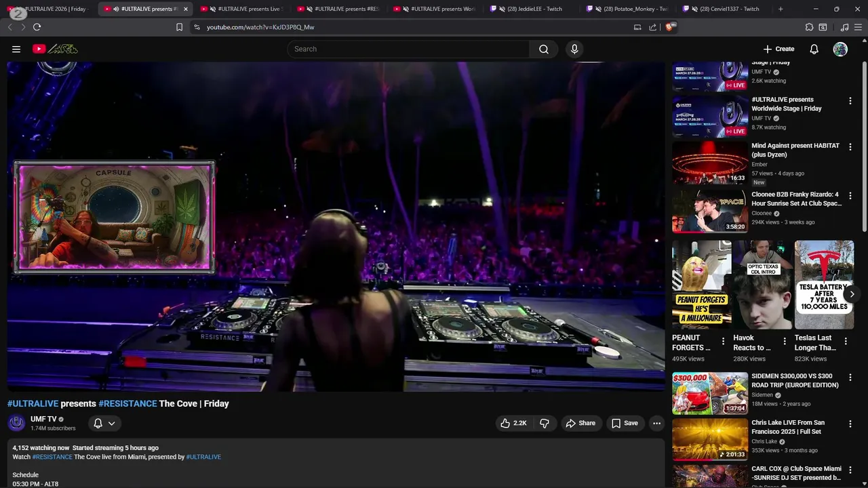
Task: Open options for Sidemen road trip video
Action: pos(850,377)
